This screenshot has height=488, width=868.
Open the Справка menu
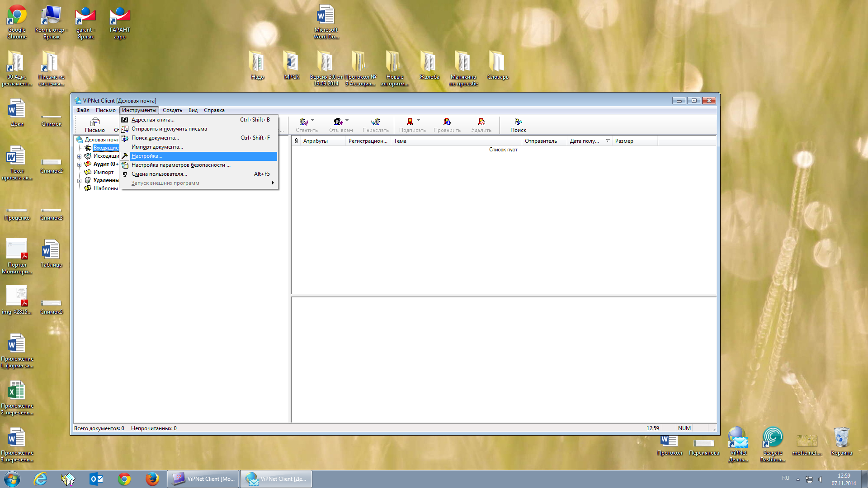[214, 110]
